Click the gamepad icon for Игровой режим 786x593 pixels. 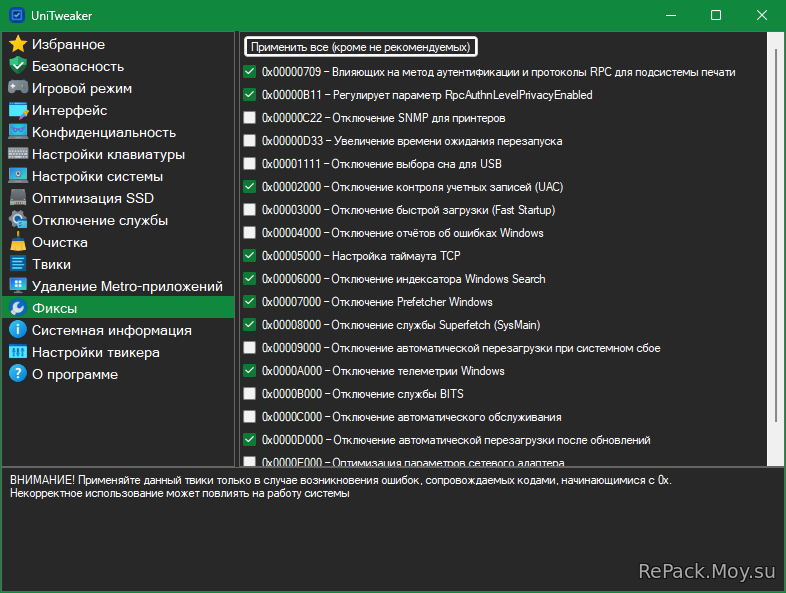click(x=17, y=88)
